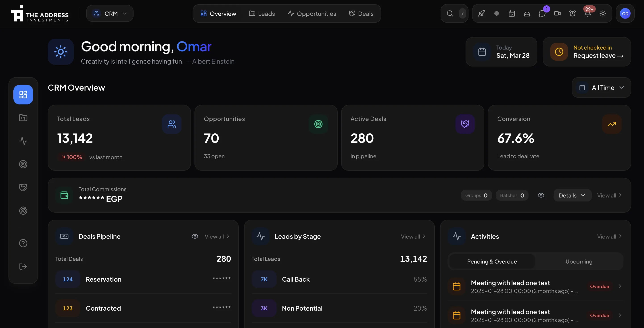Open the CRM module dropdown

(x=110, y=13)
